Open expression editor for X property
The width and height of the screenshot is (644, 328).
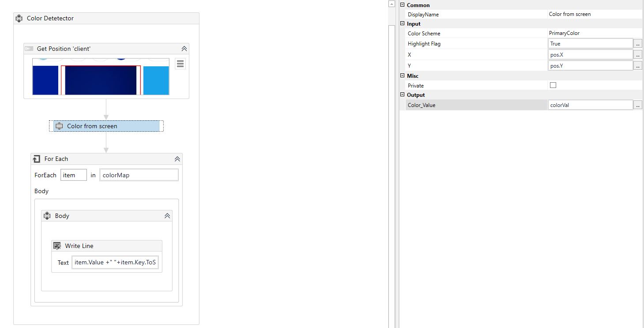pos(638,55)
